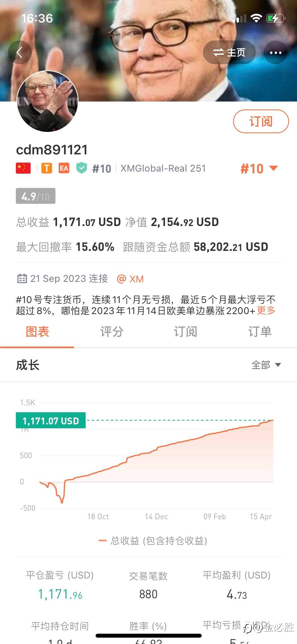Tap the back arrow icon
The height and width of the screenshot is (644, 297).
[20, 52]
